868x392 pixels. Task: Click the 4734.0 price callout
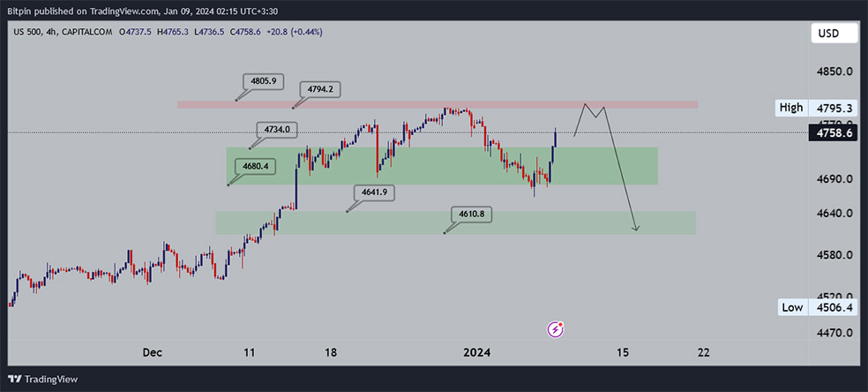[276, 130]
